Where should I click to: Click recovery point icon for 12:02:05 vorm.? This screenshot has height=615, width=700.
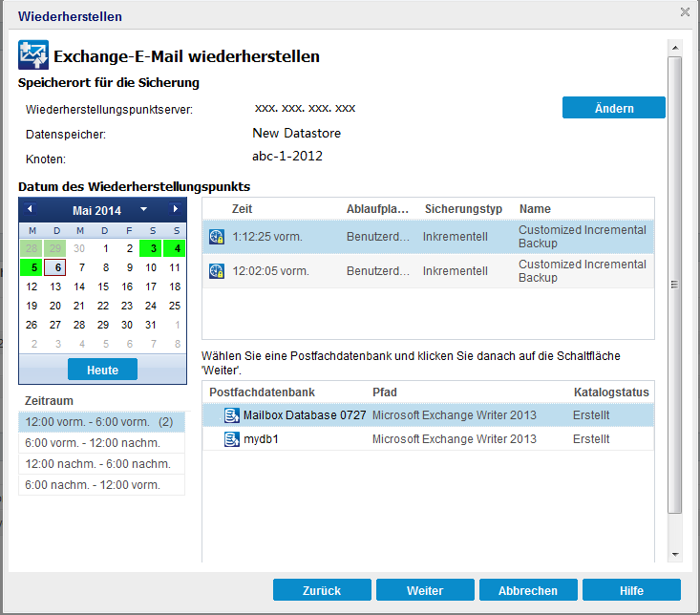click(x=217, y=271)
